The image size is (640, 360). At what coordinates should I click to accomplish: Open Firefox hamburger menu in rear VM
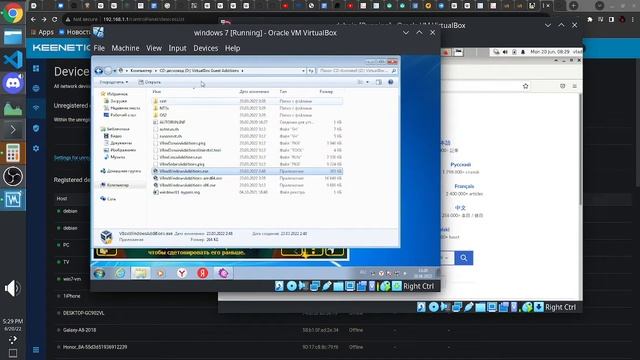click(574, 86)
